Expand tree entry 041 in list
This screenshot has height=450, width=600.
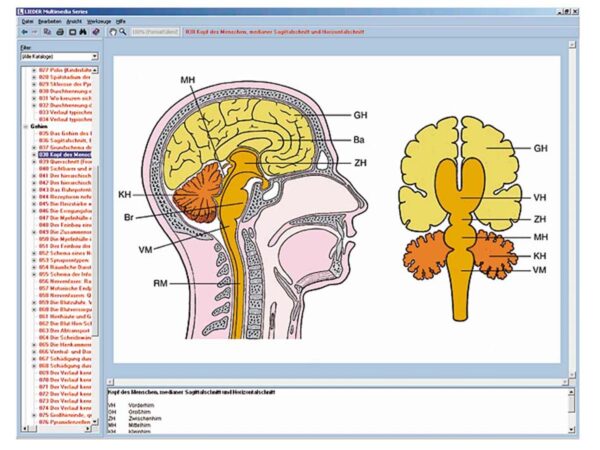coord(34,176)
